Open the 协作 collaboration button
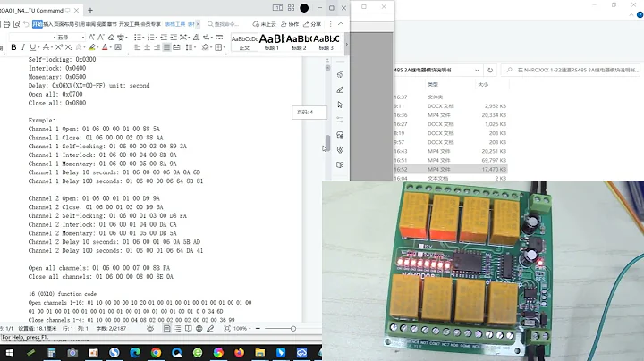The image size is (644, 361). click(290, 24)
